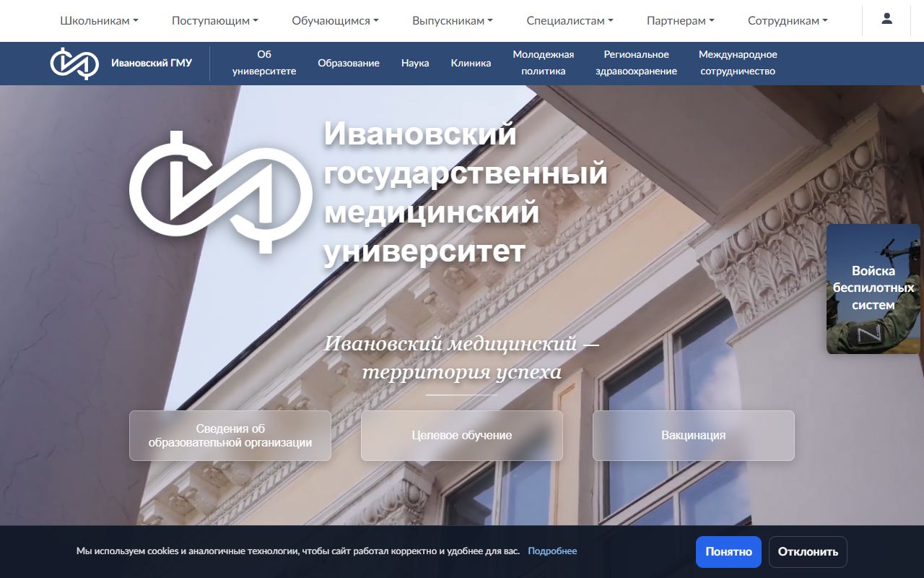Expand the Обучающимся dropdown
Screen dimensions: 924x578
[x=336, y=21]
